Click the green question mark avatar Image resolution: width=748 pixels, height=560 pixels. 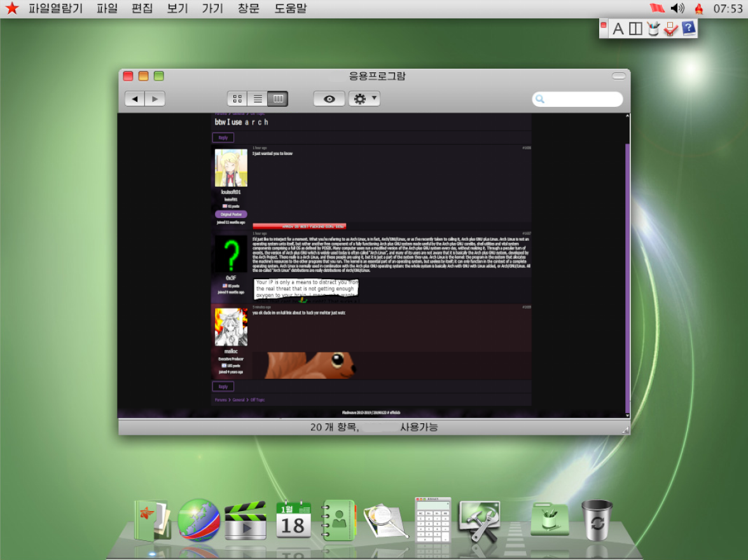(231, 254)
